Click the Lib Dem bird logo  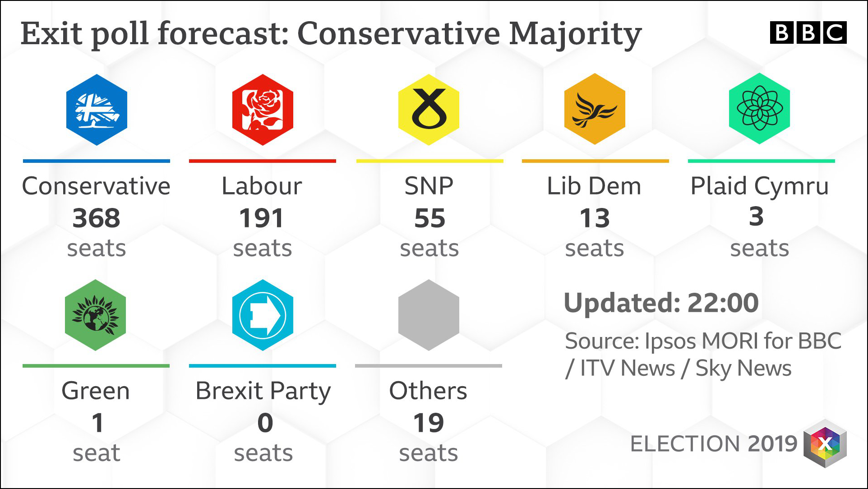[x=595, y=110]
